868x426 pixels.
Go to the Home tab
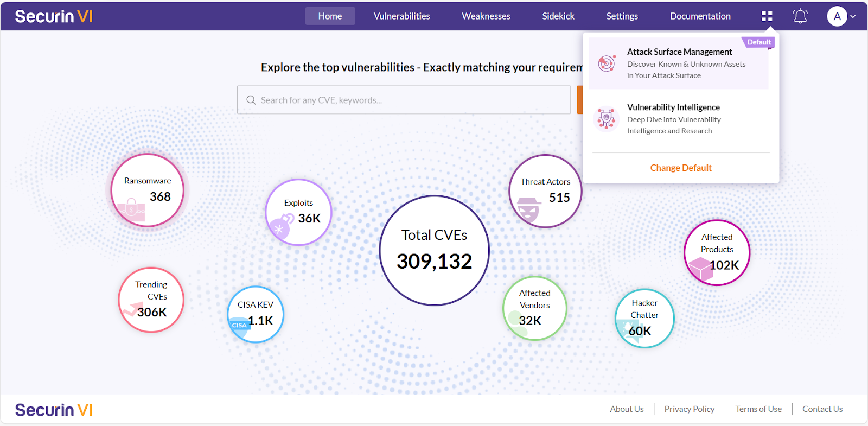coord(330,16)
